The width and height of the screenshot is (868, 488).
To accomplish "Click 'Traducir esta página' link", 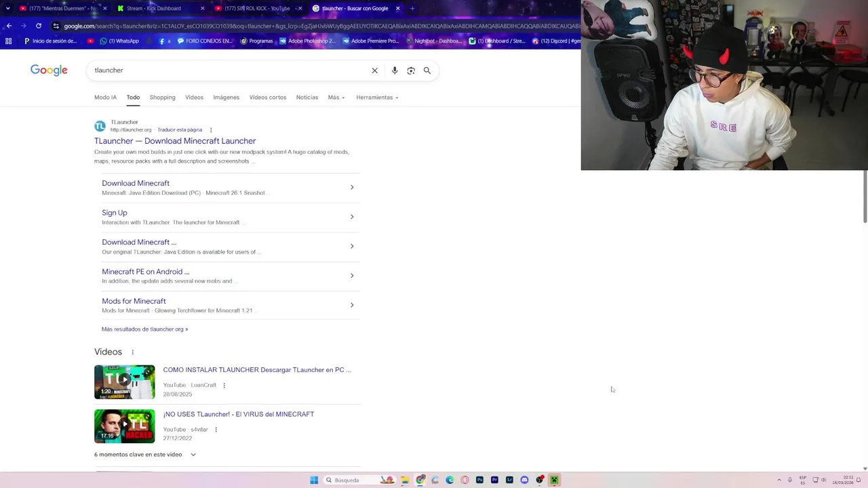I will [180, 130].
